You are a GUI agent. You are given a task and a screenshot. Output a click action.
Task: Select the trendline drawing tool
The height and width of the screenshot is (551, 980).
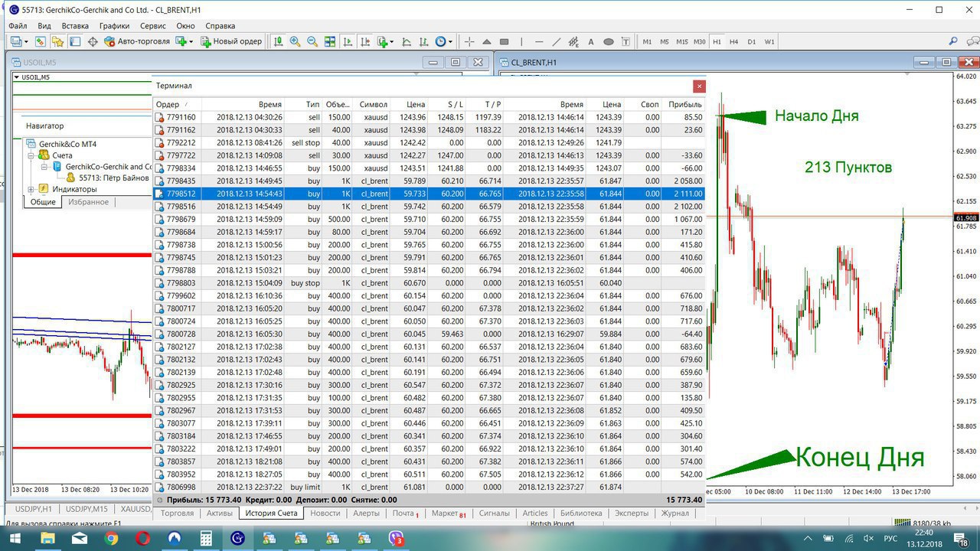pyautogui.click(x=557, y=41)
